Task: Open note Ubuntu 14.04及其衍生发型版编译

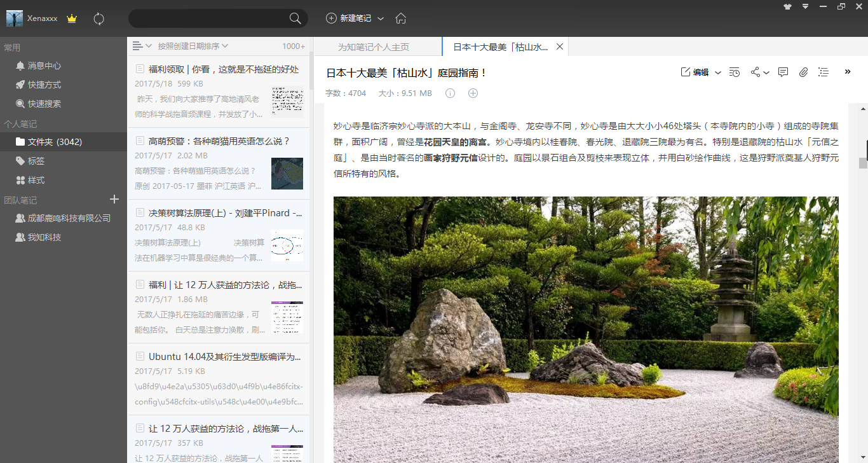Action: [x=219, y=379]
